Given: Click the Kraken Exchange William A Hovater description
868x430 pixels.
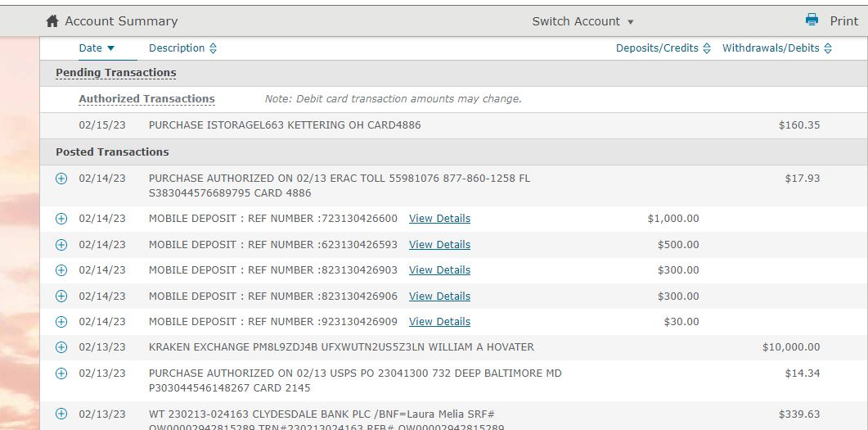Looking at the screenshot, I should (341, 347).
